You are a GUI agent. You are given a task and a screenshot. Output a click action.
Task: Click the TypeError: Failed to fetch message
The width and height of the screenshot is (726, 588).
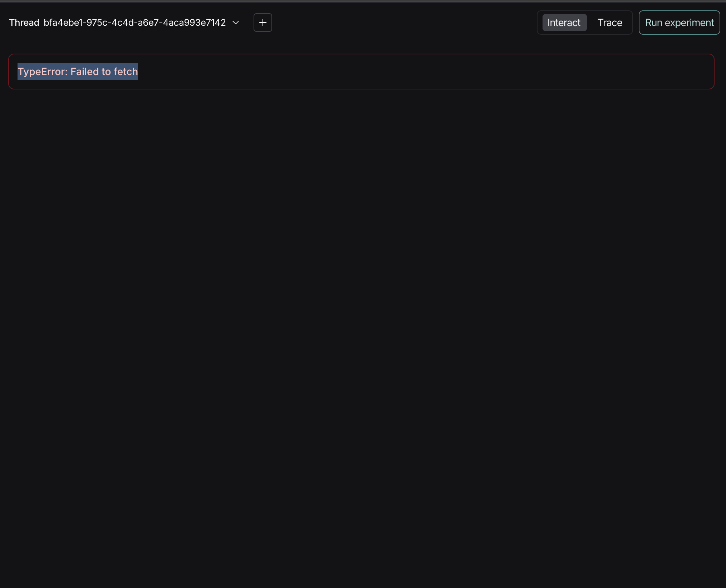78,72
